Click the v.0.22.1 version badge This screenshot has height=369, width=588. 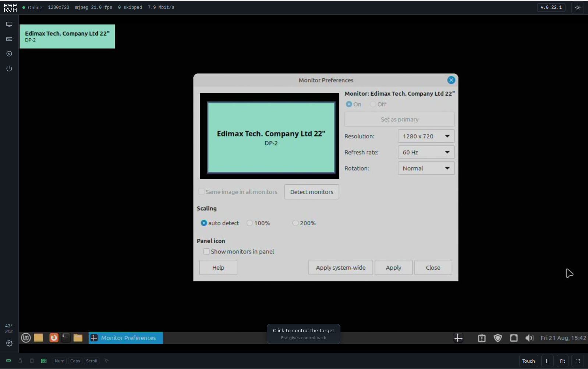(551, 7)
